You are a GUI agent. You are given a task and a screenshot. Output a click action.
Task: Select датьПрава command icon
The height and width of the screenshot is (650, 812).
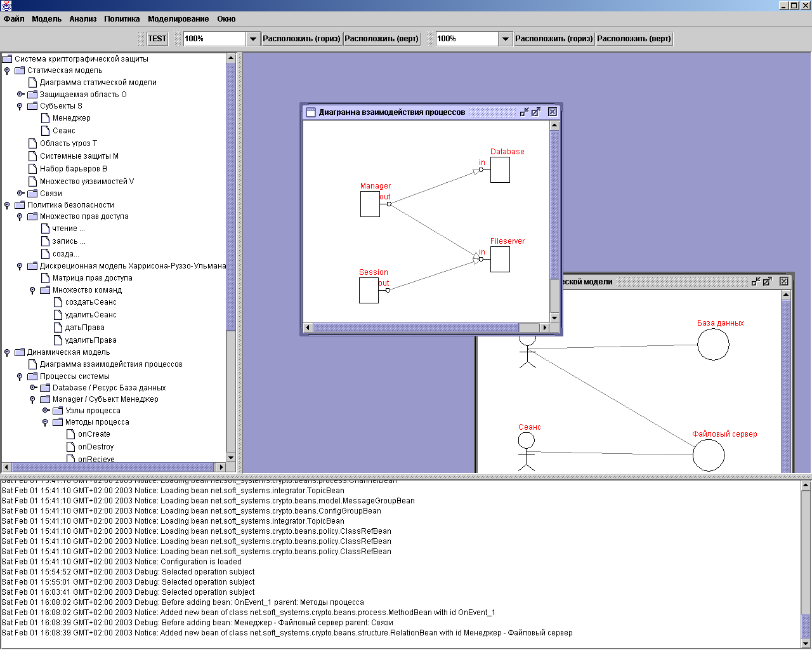coord(58,327)
